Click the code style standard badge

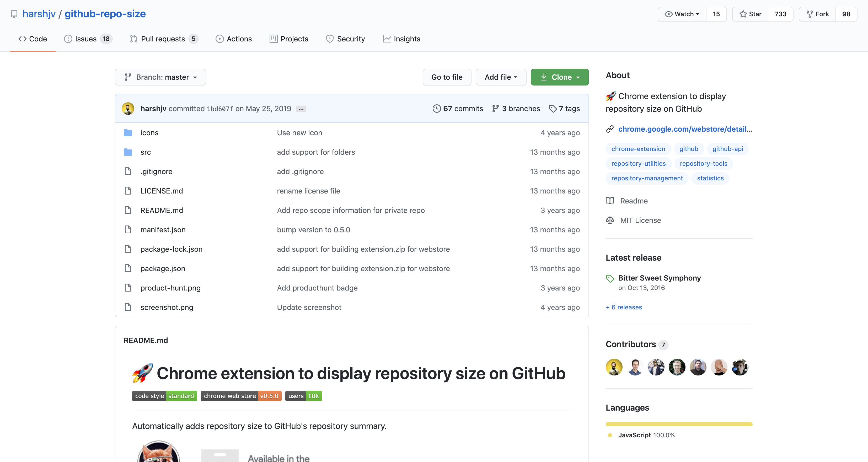[164, 396]
